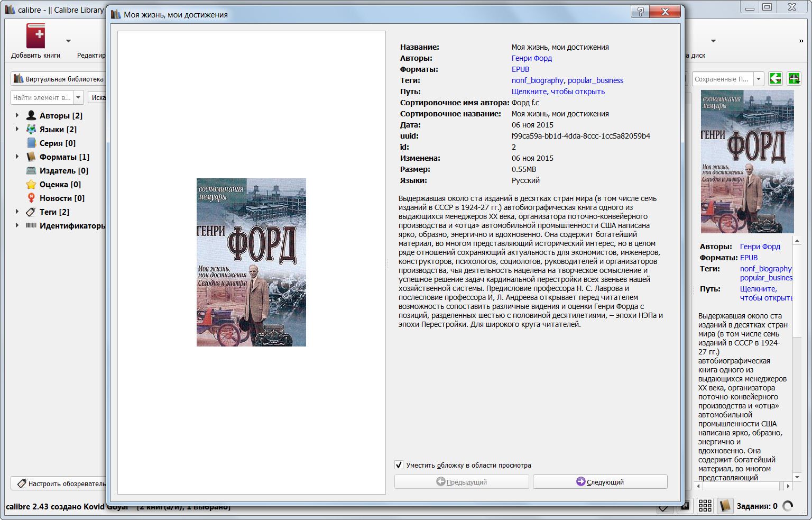This screenshot has width=812, height=520.
Task: Click the Издатель printer icon
Action: point(31,170)
